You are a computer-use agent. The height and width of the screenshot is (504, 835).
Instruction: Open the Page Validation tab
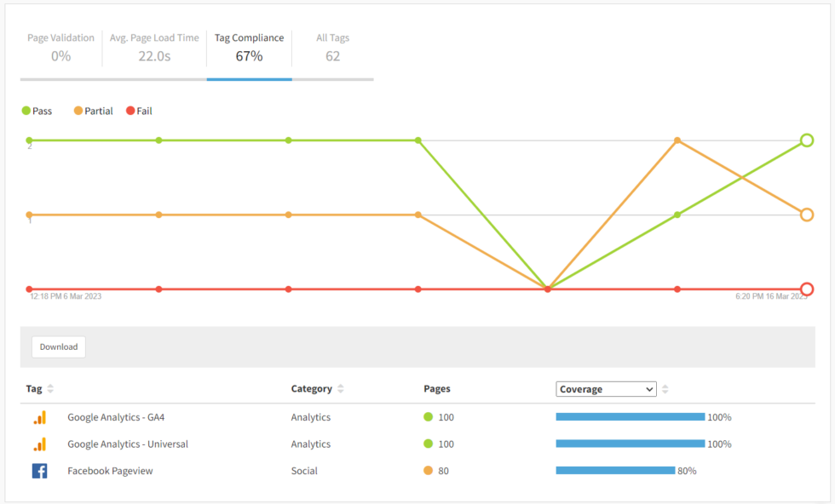coord(60,46)
